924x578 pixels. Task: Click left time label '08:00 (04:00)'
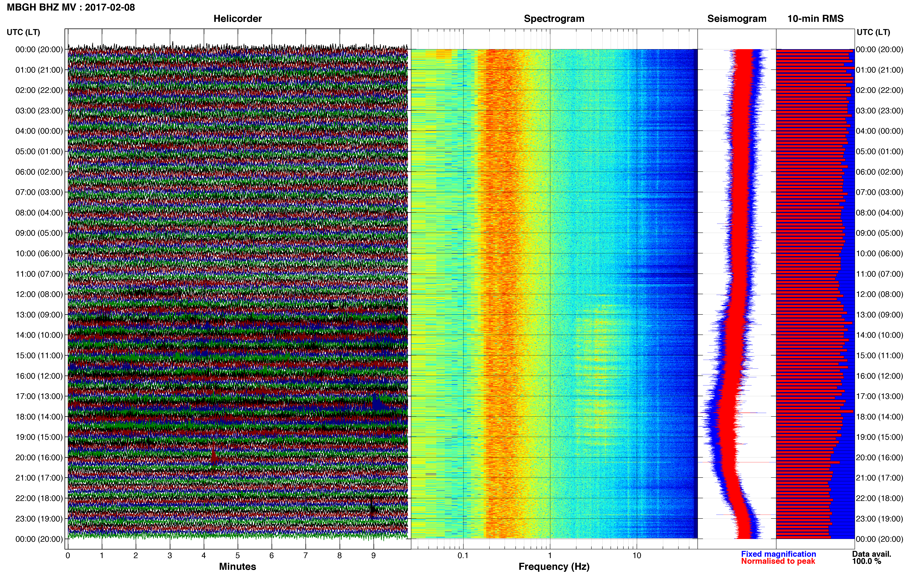pyautogui.click(x=39, y=213)
